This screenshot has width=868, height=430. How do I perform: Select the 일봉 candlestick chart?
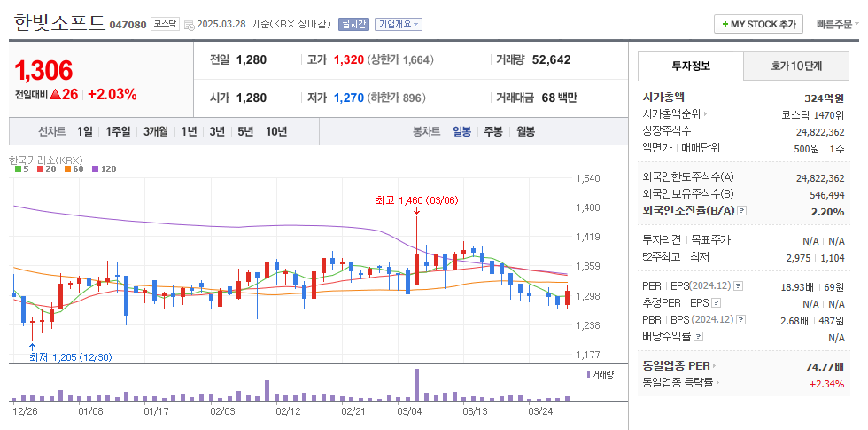coord(461,132)
